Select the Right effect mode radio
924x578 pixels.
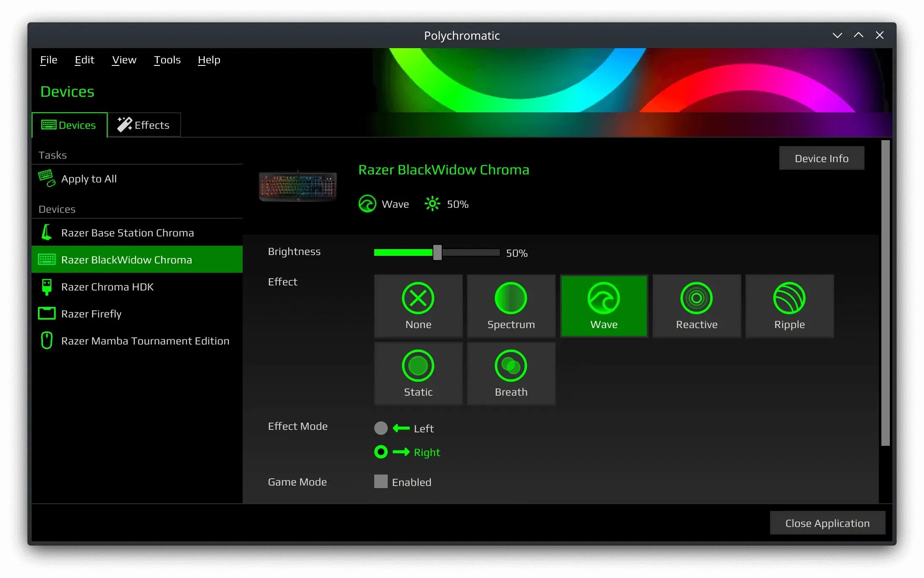381,452
